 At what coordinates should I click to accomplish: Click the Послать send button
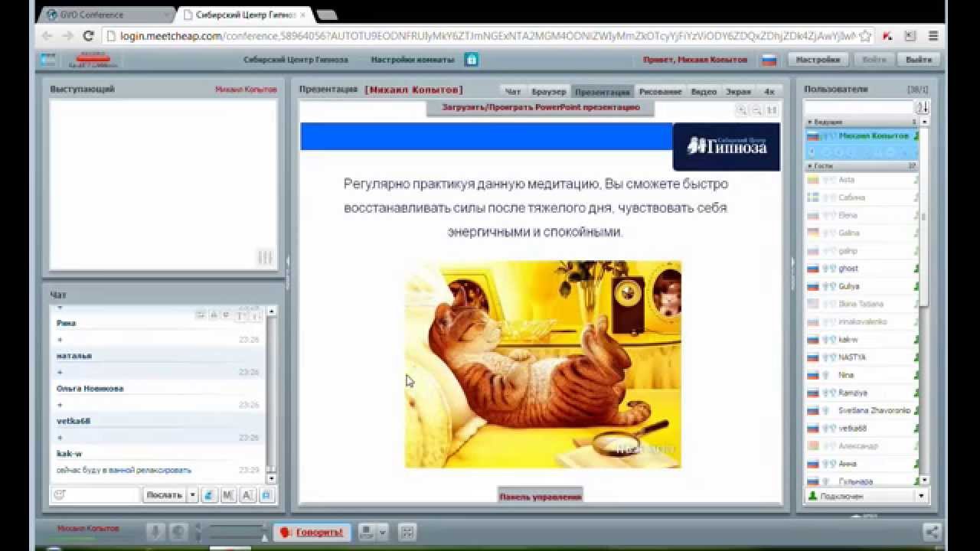[164, 495]
